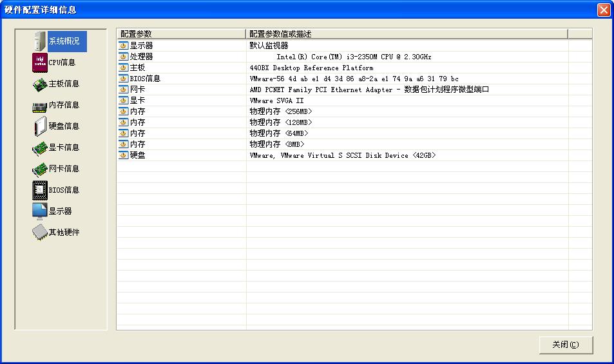The image size is (614, 364).
Task: Click the icon of the 256MB 内存 row
Action: pos(123,111)
